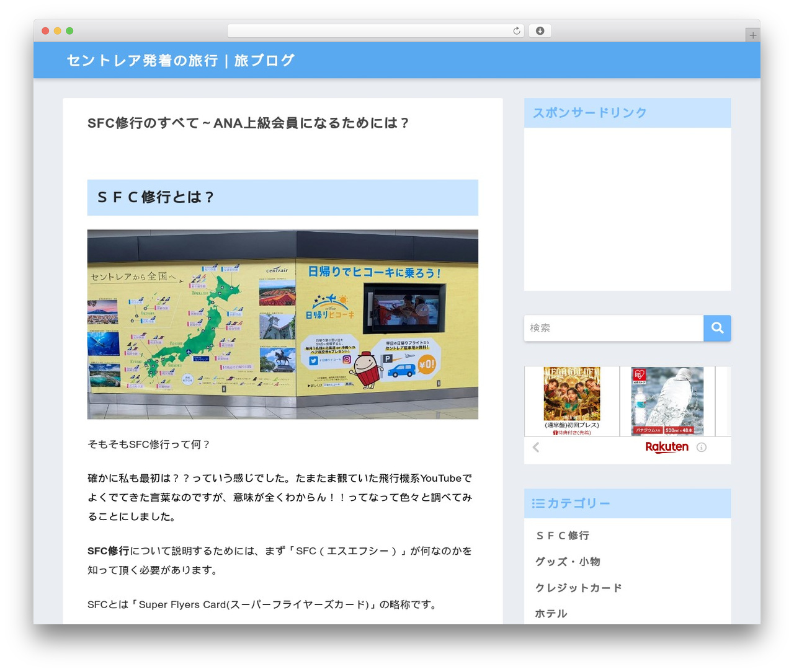Click the browser address bar
The image size is (794, 672).
tap(376, 31)
